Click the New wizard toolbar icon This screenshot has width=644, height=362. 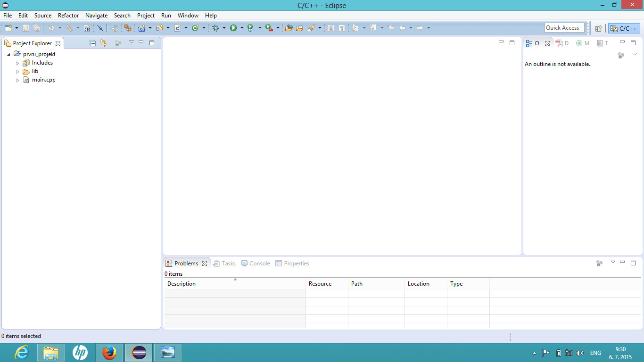(x=8, y=28)
